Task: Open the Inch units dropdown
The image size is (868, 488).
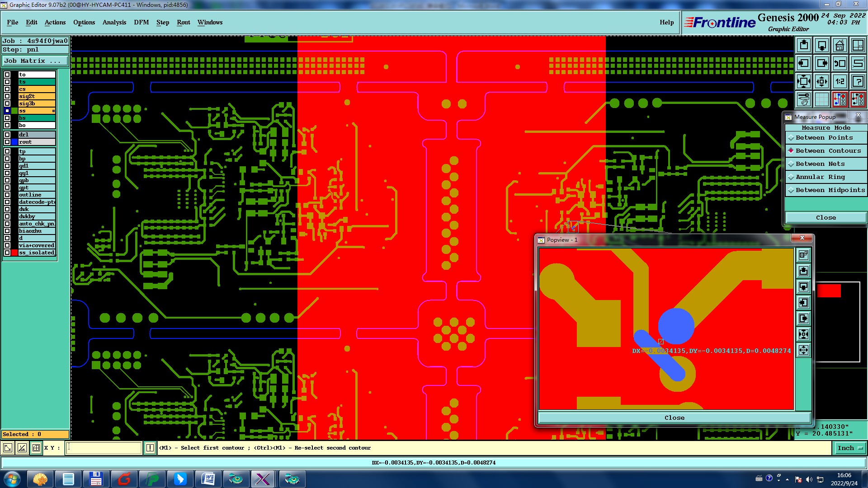Action: (x=849, y=448)
